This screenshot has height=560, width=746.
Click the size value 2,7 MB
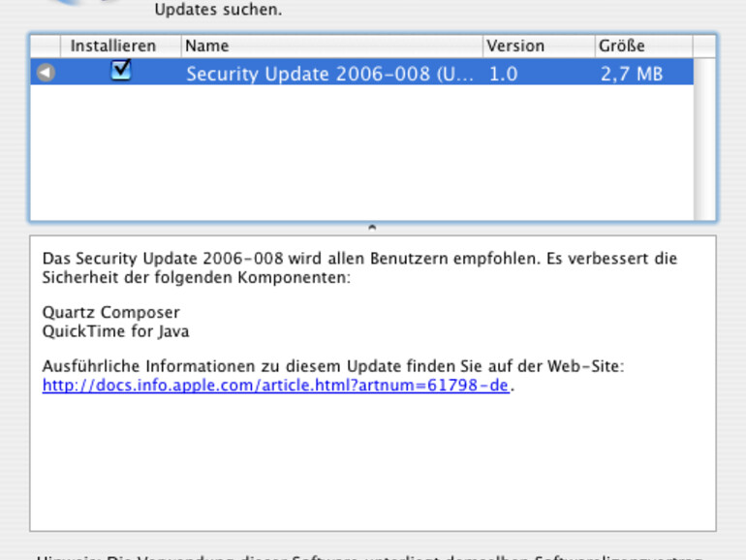pyautogui.click(x=632, y=75)
